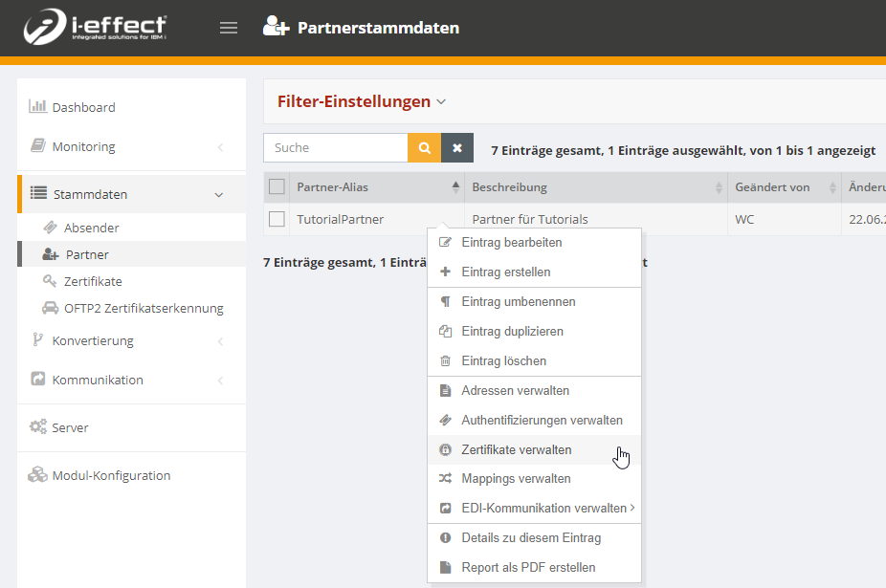Collapse the Stammdaten sidebar section
The height and width of the screenshot is (588, 886).
tap(90, 194)
